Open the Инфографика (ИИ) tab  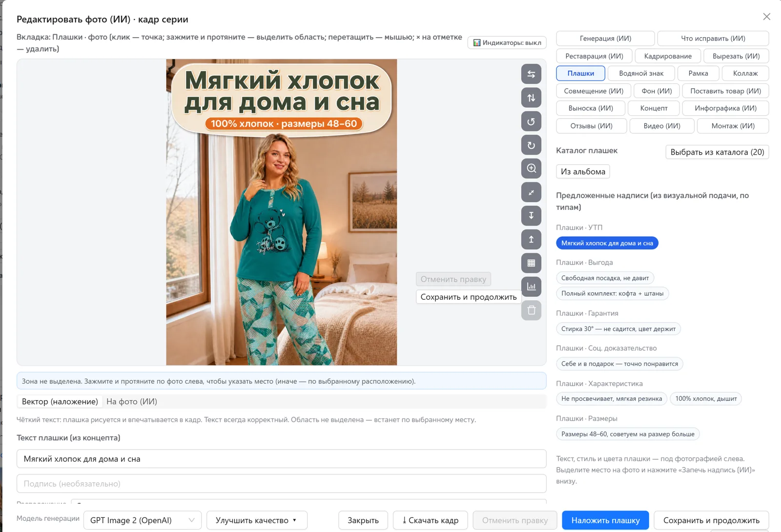725,108
